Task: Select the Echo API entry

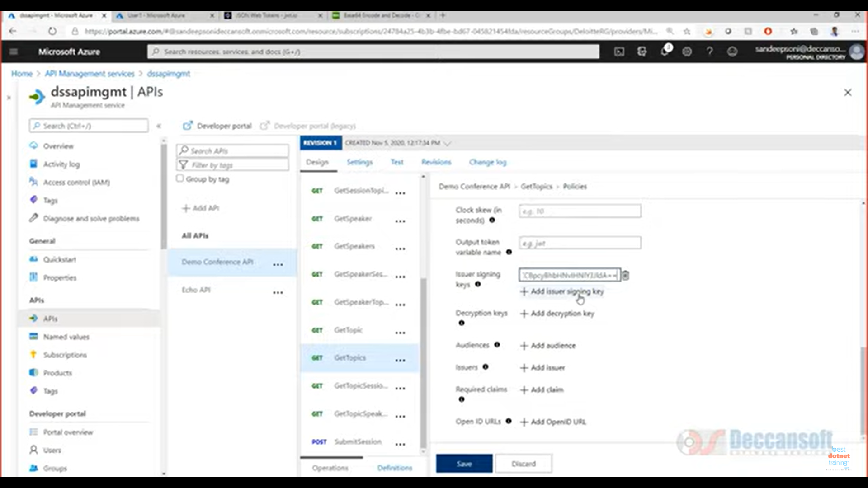Action: coord(196,290)
